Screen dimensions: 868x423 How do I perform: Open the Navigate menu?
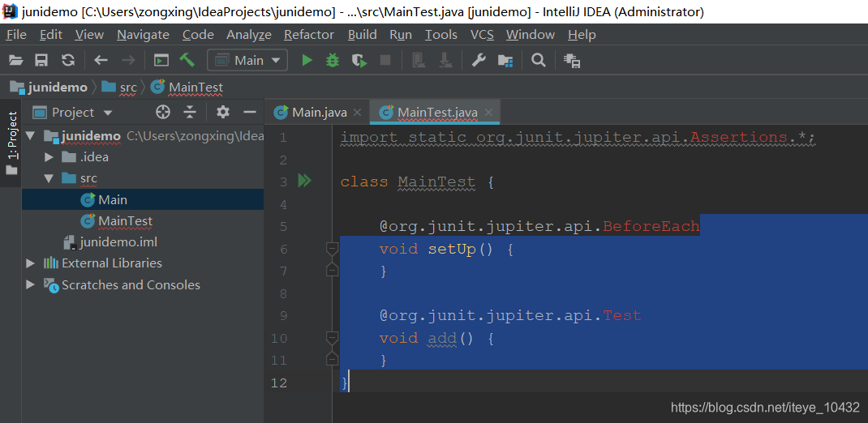[143, 35]
